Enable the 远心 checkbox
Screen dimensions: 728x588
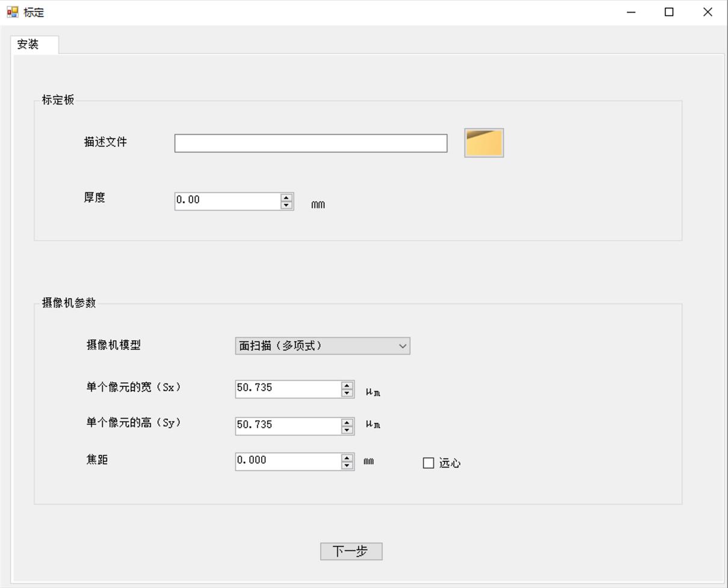428,463
